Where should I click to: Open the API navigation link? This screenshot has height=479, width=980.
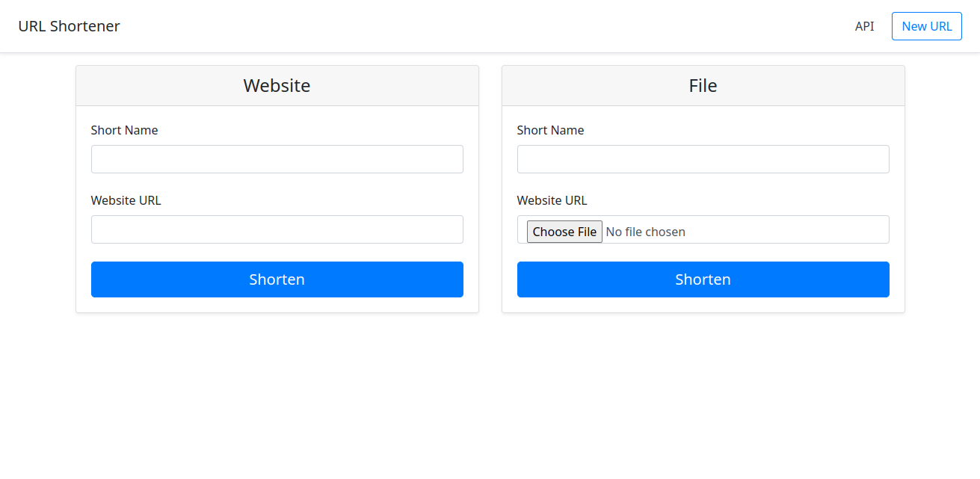[x=864, y=26]
